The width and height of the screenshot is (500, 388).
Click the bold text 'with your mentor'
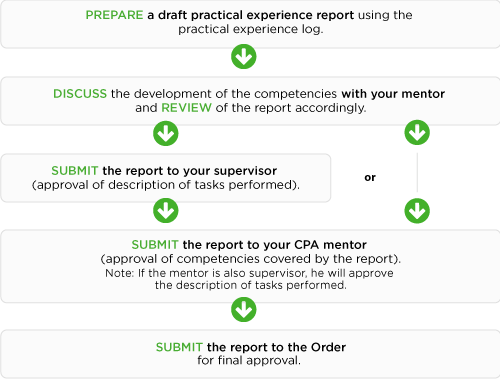[x=393, y=94]
